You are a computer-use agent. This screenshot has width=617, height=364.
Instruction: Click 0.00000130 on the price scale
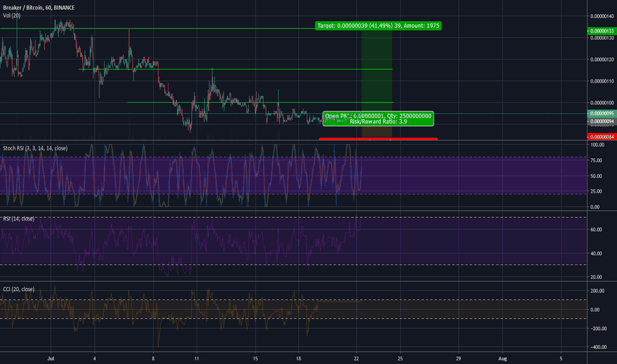602,38
